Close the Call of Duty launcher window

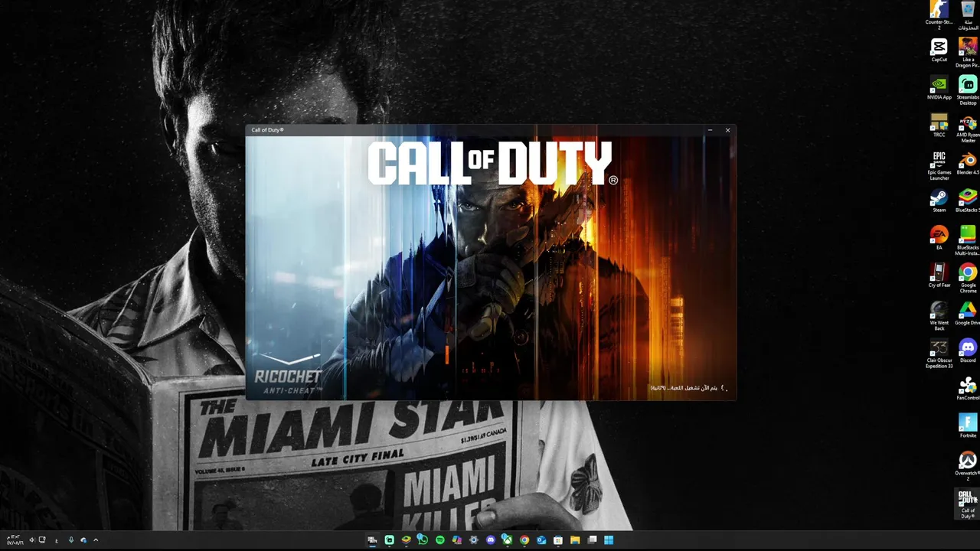point(727,130)
